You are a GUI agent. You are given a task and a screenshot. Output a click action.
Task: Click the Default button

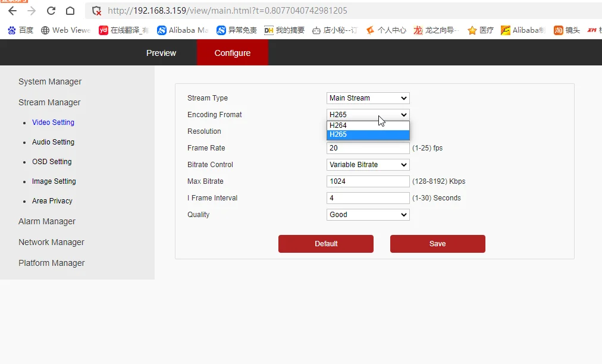coord(325,244)
